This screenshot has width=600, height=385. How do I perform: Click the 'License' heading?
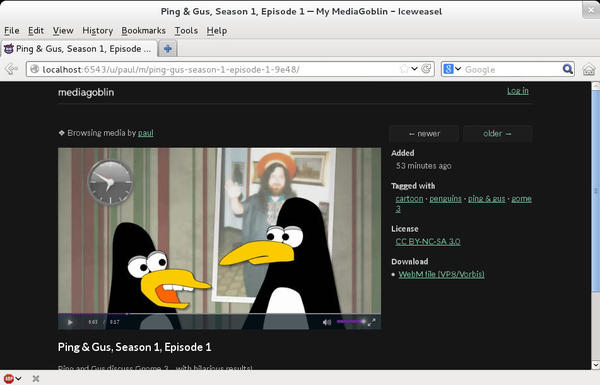coord(404,228)
